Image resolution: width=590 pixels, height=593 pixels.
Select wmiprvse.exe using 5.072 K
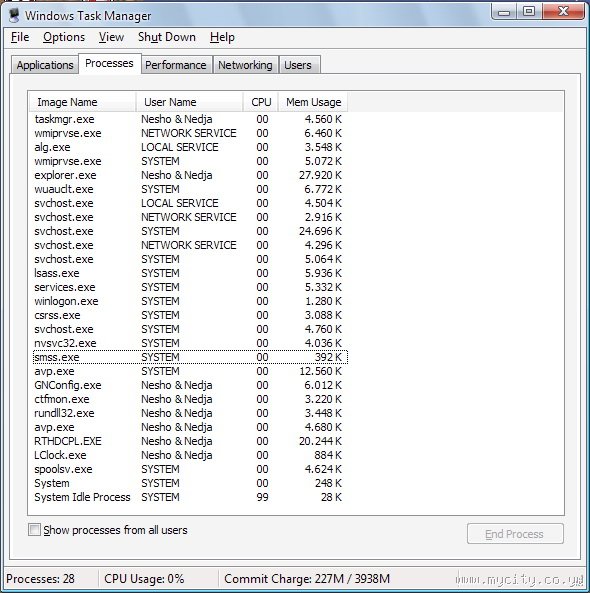190,161
